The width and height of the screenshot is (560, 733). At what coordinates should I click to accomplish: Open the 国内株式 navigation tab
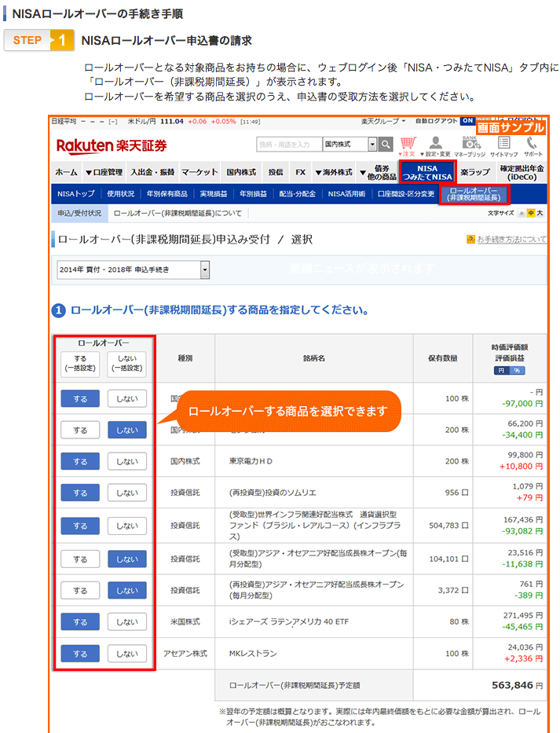click(x=241, y=173)
